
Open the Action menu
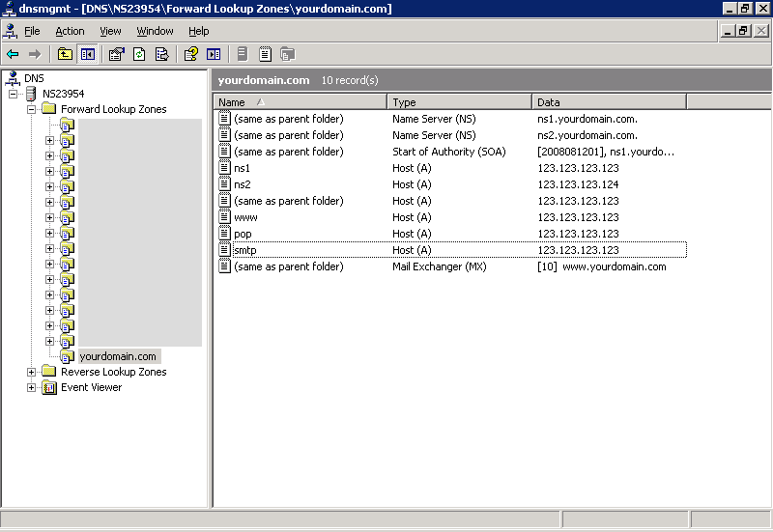[70, 31]
